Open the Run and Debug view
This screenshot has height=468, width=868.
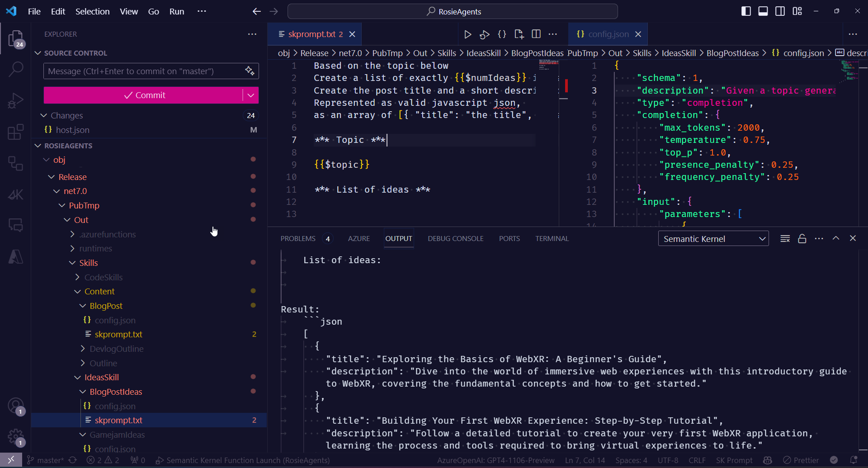[x=16, y=100]
